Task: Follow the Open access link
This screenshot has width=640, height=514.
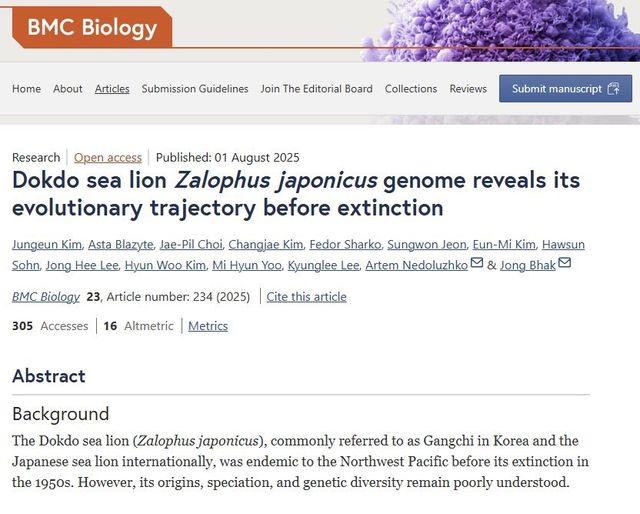Action: point(108,157)
